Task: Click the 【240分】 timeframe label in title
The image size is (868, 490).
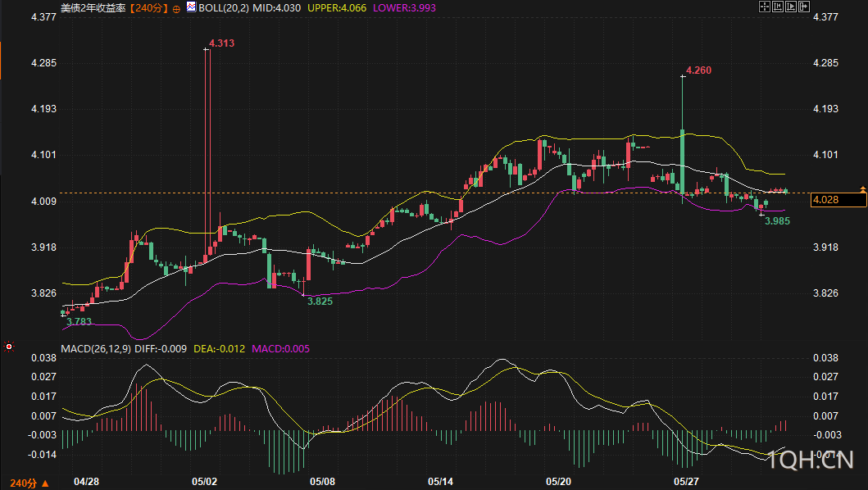Action: tap(149, 8)
